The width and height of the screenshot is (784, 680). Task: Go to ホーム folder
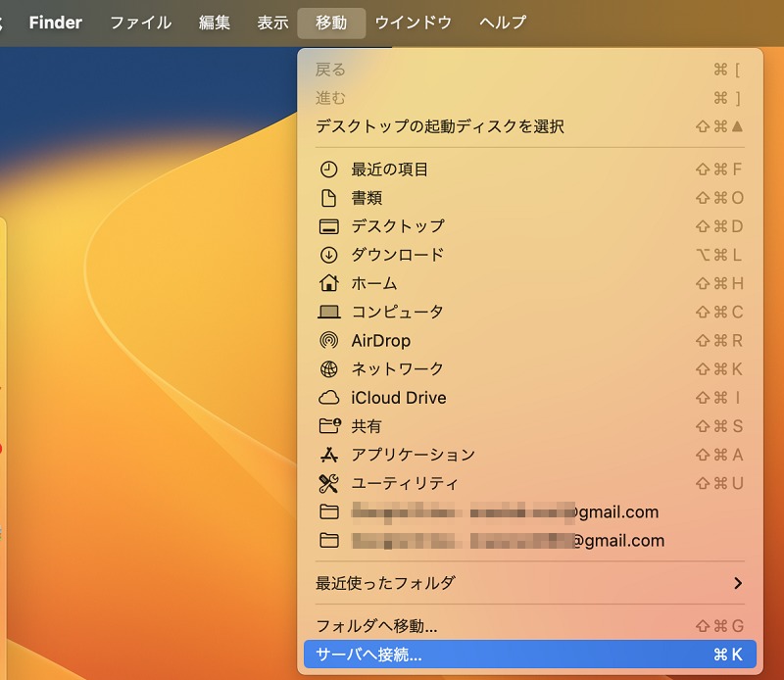pos(530,283)
